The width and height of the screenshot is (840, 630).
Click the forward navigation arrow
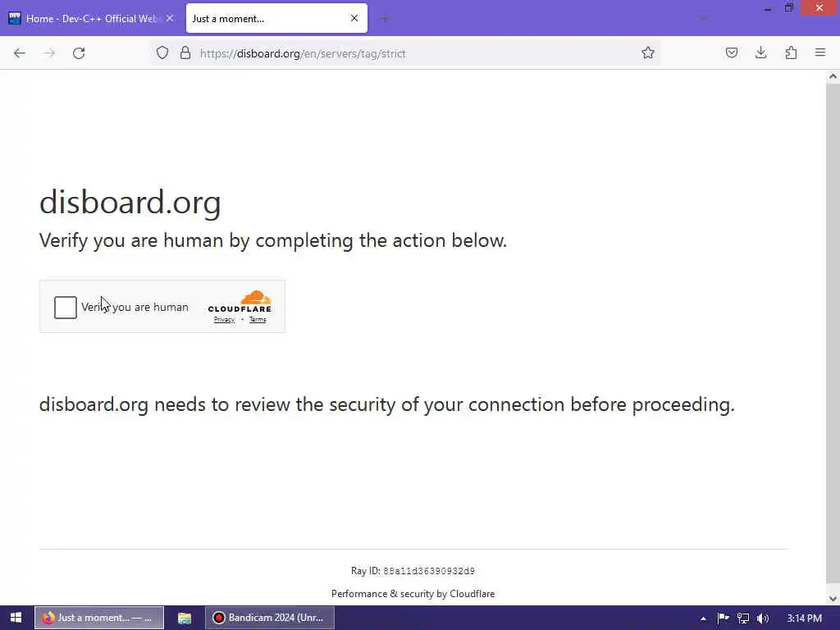click(x=49, y=53)
